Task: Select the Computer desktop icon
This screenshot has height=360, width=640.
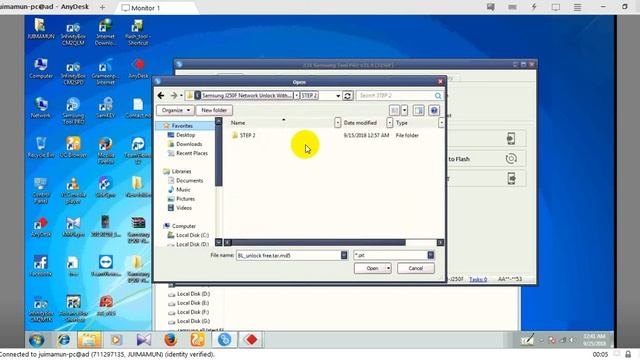Action: [41, 68]
